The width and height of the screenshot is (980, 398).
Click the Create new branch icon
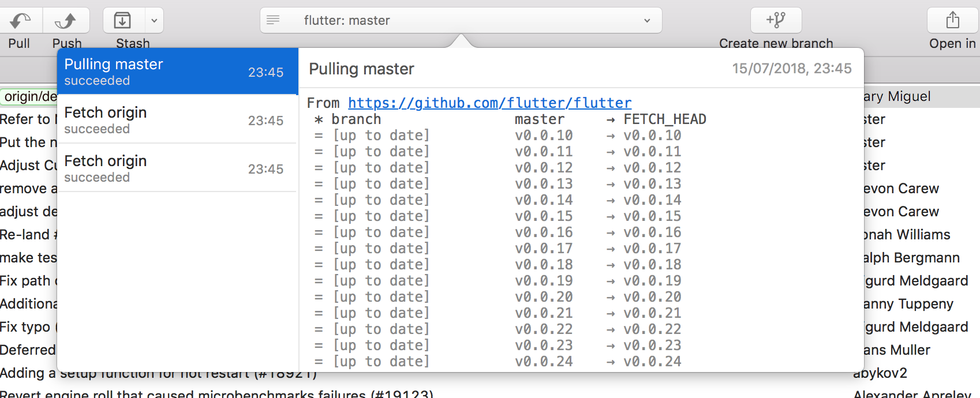(x=776, y=21)
